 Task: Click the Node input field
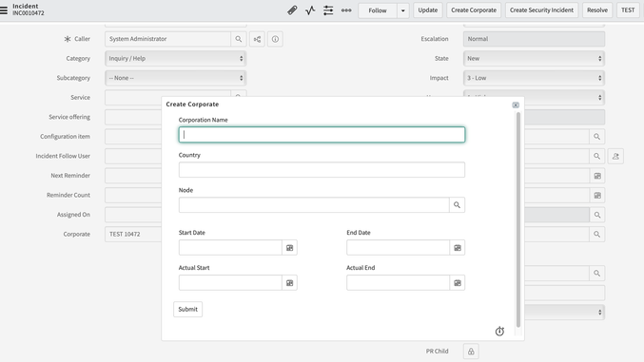314,205
